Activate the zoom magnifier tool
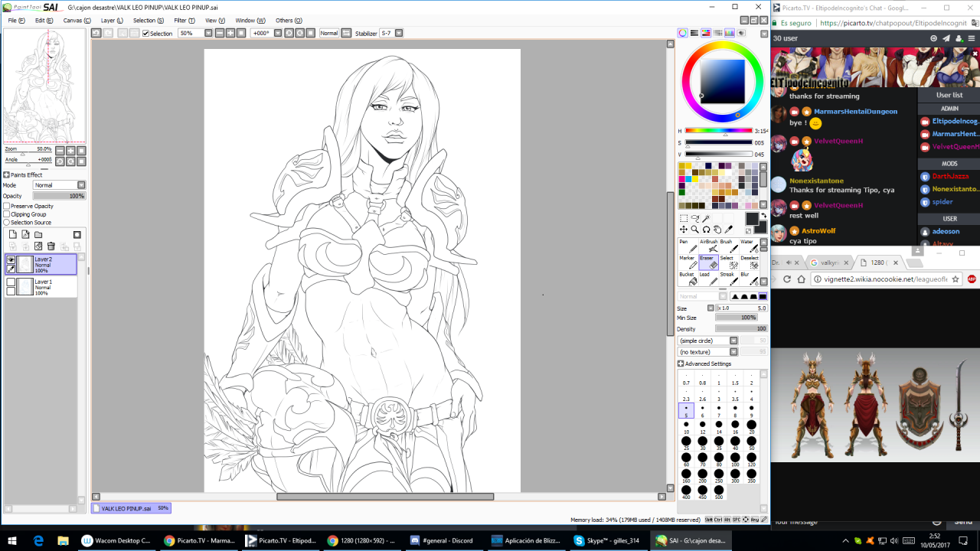The width and height of the screenshot is (980, 551). (694, 230)
